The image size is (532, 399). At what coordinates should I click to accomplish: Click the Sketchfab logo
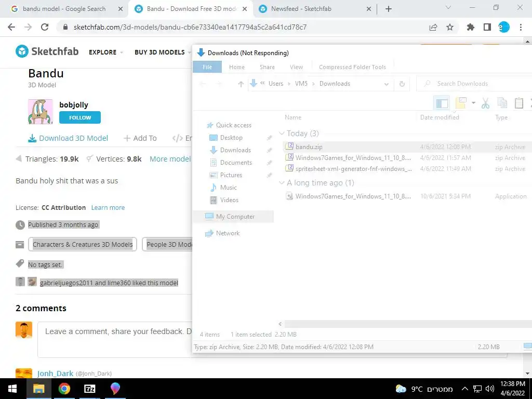[47, 51]
